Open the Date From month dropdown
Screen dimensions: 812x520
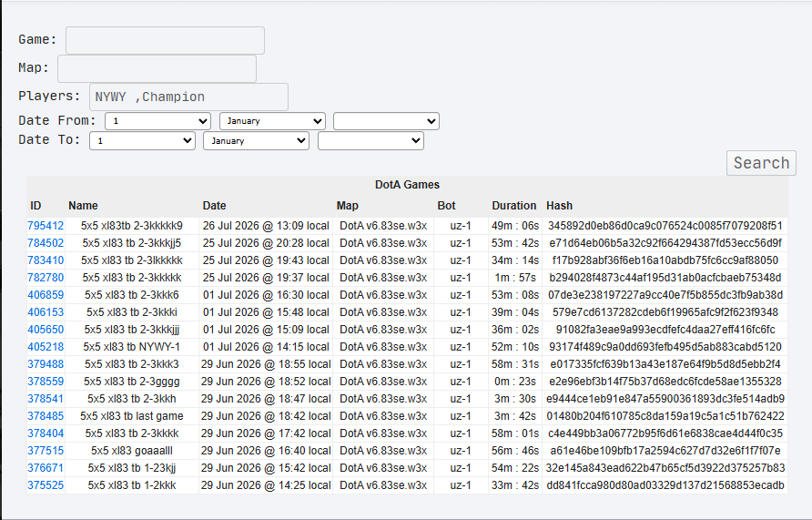(x=272, y=121)
